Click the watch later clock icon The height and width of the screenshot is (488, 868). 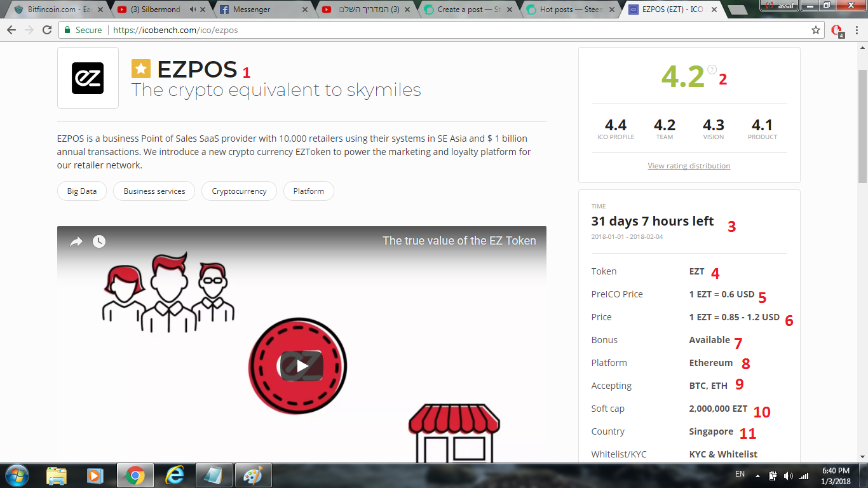(99, 241)
